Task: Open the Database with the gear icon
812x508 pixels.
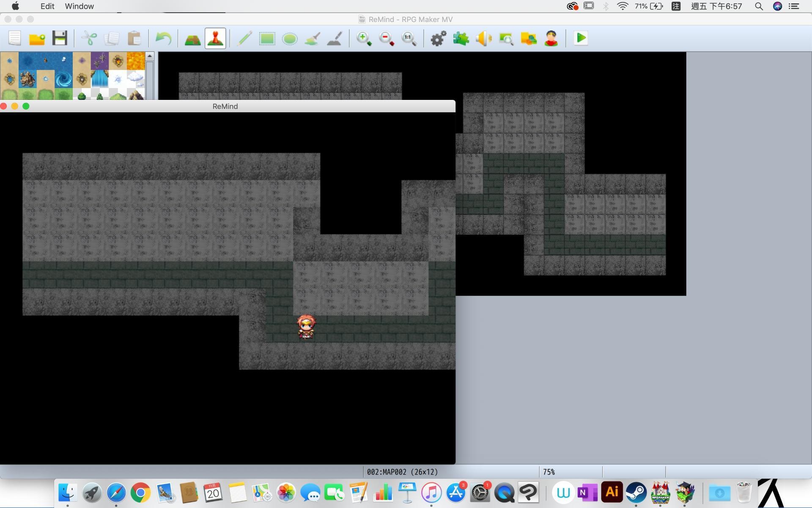Action: [x=438, y=39]
